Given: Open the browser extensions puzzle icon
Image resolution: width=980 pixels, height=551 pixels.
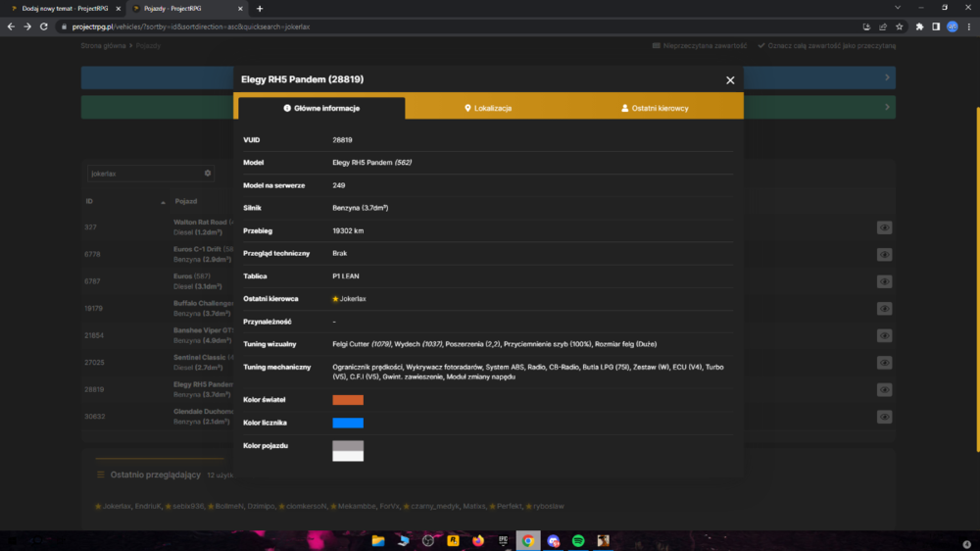Looking at the screenshot, I should point(919,26).
